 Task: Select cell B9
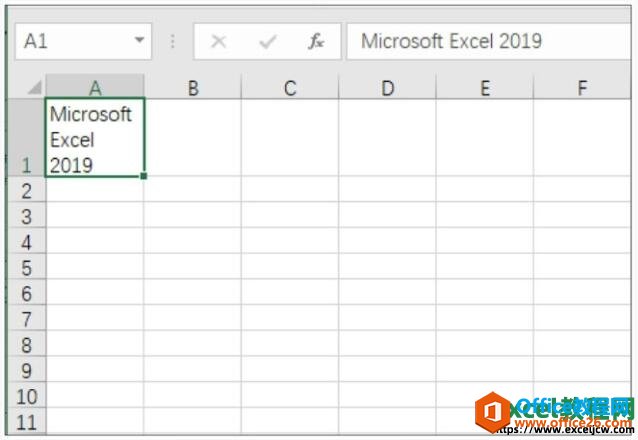192,369
